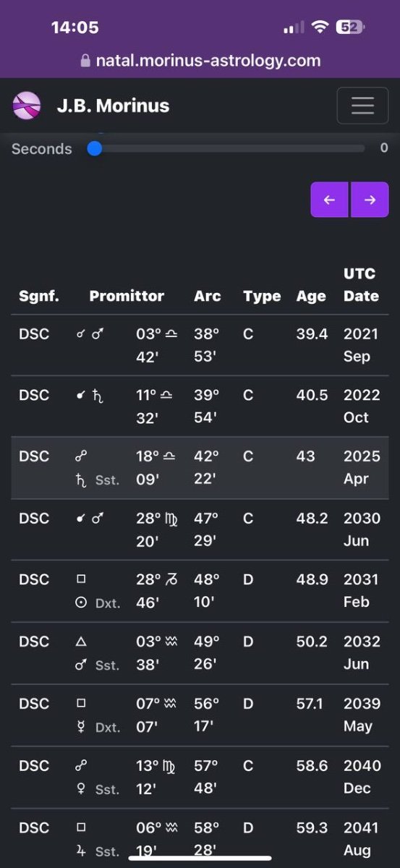This screenshot has width=400, height=868.
Task: Open the hamburger navigation menu
Action: coord(362,106)
